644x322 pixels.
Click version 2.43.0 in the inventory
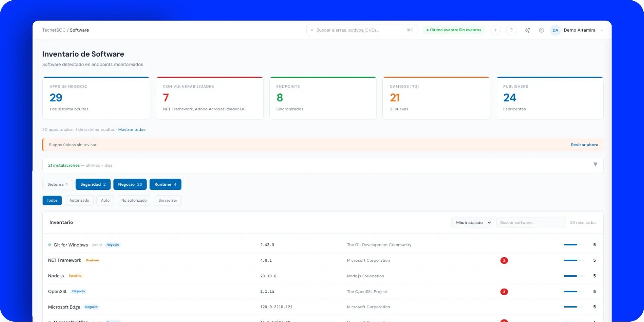click(x=267, y=245)
